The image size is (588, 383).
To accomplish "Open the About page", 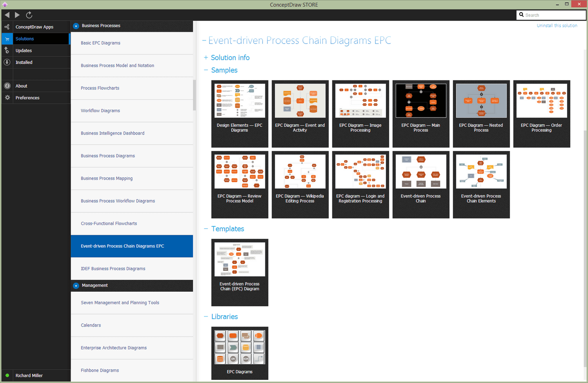I will coord(21,86).
